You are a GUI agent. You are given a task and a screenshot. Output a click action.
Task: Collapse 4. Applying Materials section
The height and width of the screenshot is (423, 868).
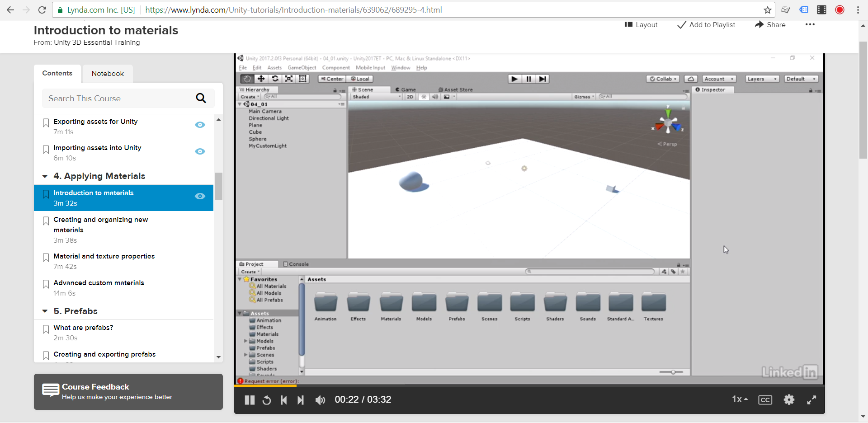[45, 176]
